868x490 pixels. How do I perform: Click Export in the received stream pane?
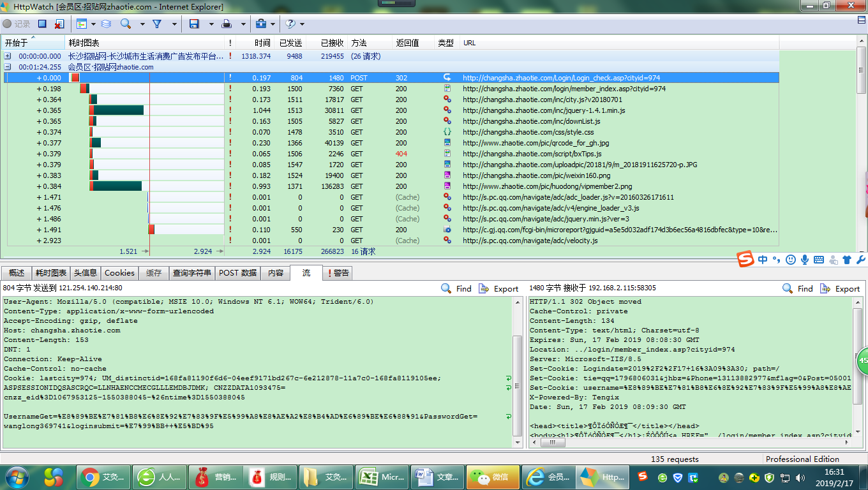[840, 288]
